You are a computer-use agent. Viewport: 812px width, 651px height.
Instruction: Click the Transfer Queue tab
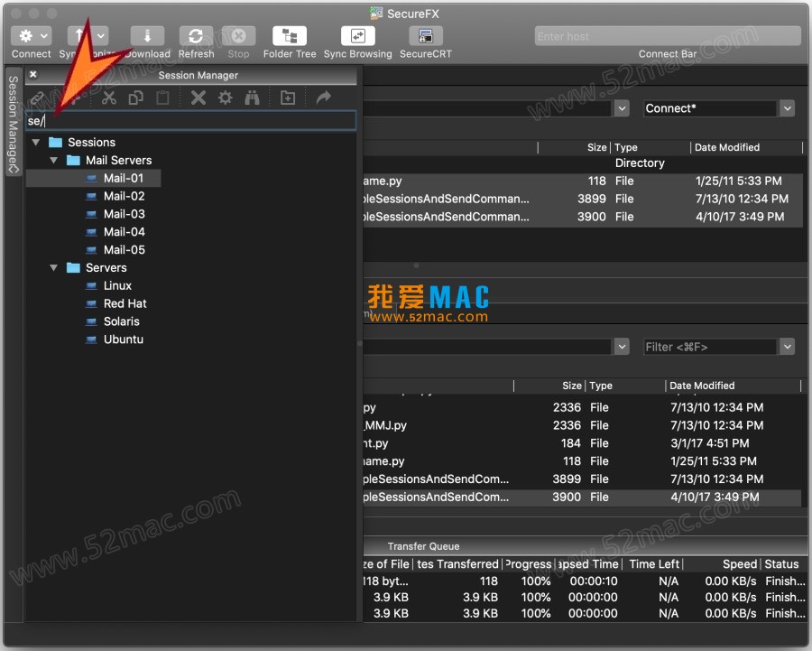423,546
